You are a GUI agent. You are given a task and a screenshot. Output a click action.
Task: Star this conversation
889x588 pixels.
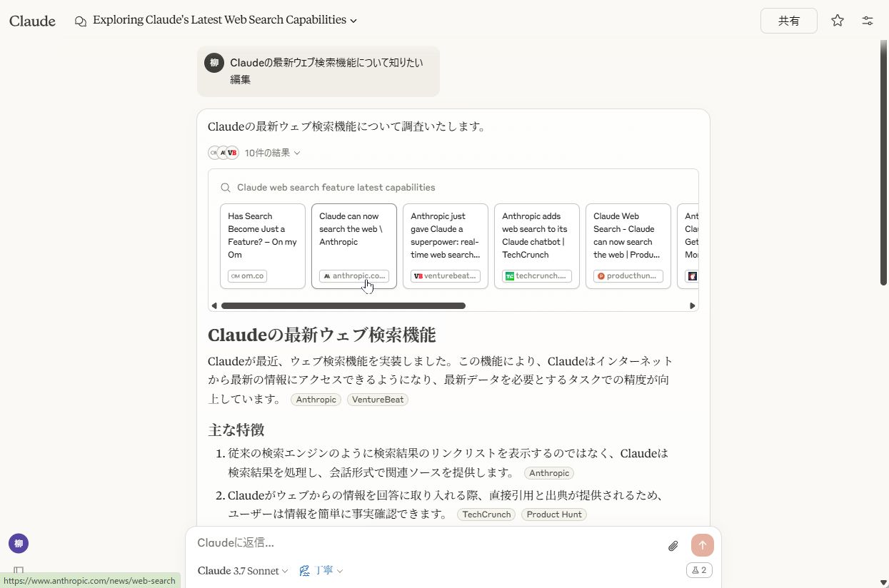(838, 21)
